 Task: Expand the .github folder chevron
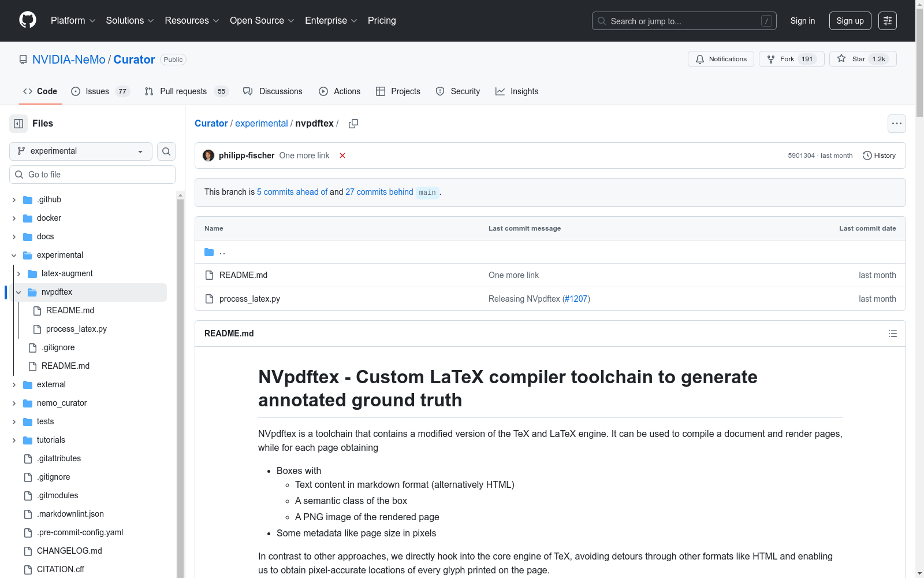[14, 200]
